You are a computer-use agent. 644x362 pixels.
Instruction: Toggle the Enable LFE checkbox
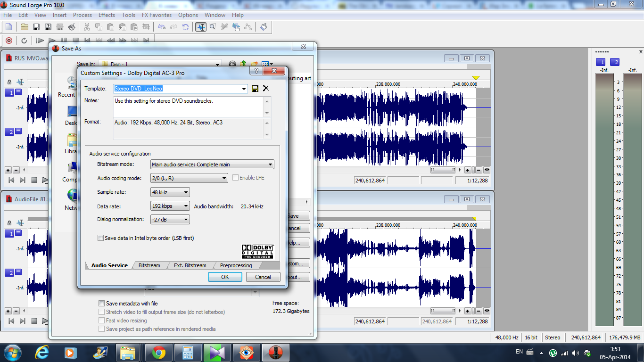click(235, 178)
